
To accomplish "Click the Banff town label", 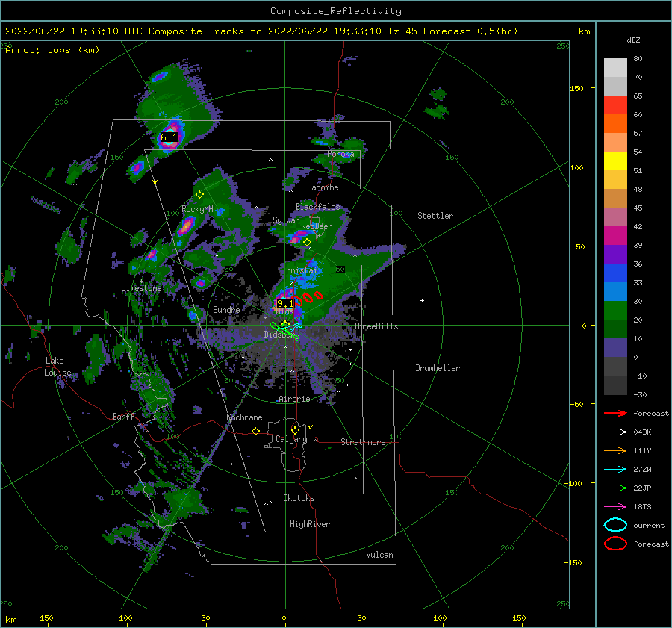I will coord(123,416).
